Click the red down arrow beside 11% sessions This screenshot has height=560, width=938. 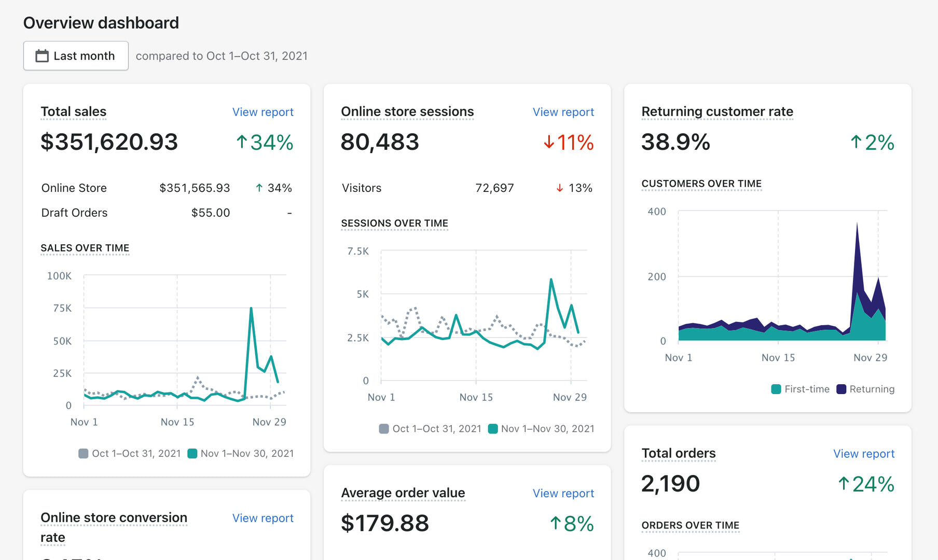tap(548, 142)
